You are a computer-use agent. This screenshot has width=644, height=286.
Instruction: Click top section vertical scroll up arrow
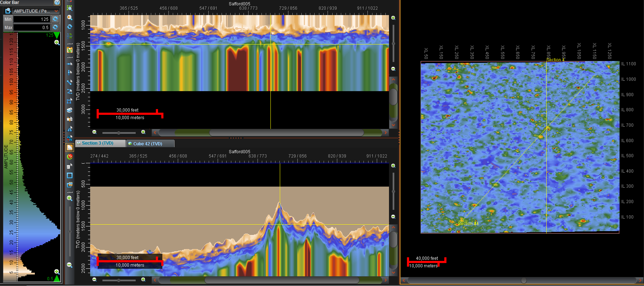click(x=394, y=79)
